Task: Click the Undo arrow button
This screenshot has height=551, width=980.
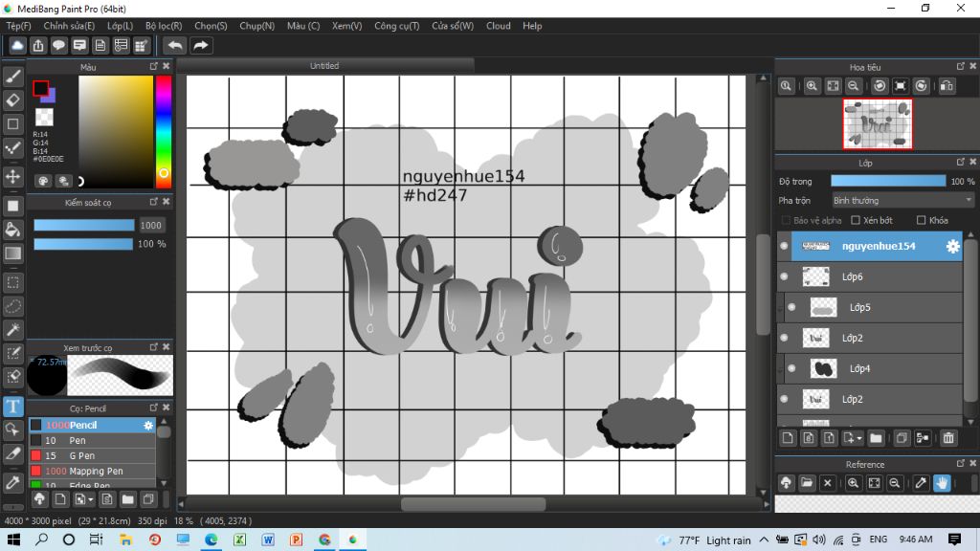Action: coord(176,46)
